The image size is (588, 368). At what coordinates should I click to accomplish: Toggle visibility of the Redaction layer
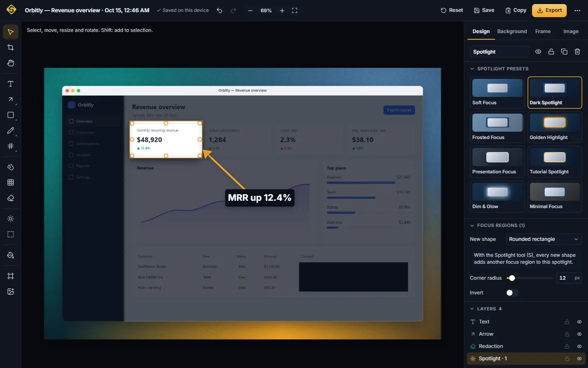tap(579, 346)
